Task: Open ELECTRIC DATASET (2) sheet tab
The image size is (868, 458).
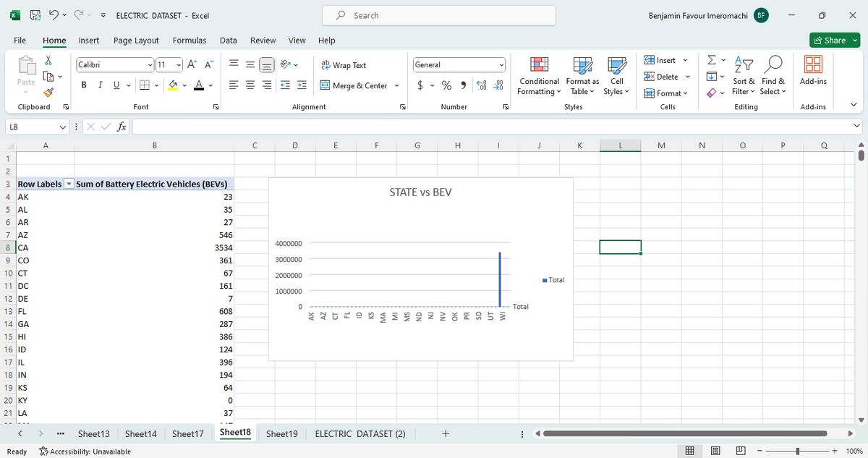Action: coord(360,434)
